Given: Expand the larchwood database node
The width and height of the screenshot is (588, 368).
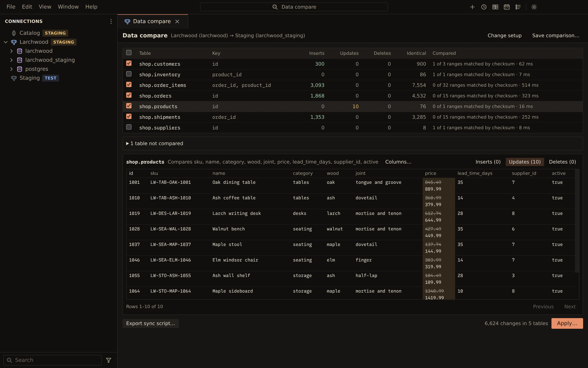Looking at the screenshot, I should tap(11, 51).
